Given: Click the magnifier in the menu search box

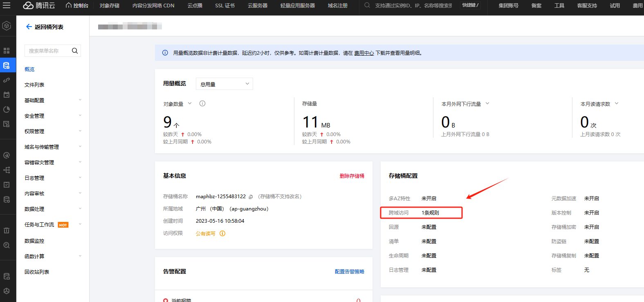Looking at the screenshot, I should click(75, 51).
